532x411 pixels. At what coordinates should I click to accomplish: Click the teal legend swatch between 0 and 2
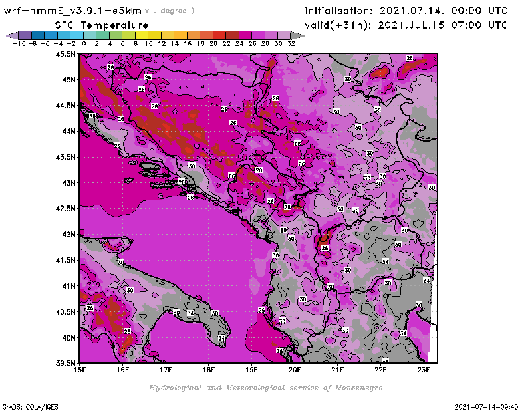point(90,35)
